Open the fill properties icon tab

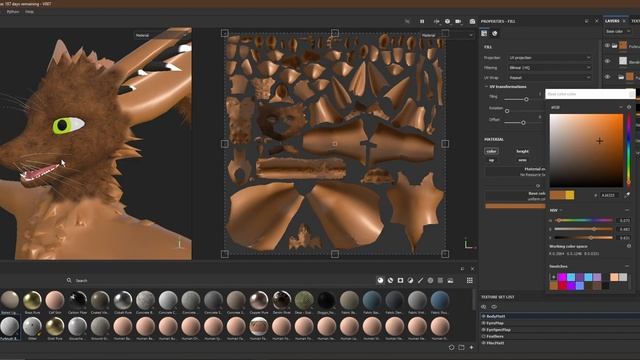point(484,33)
